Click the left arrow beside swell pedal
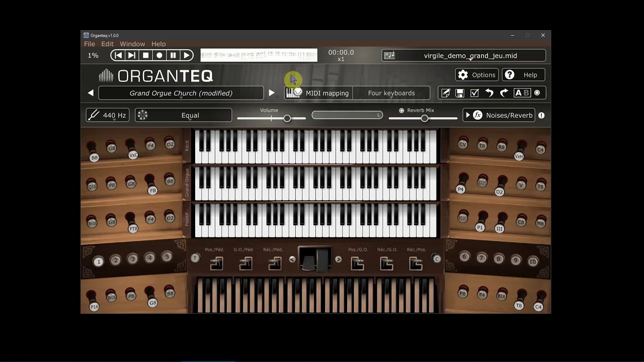 [292, 259]
